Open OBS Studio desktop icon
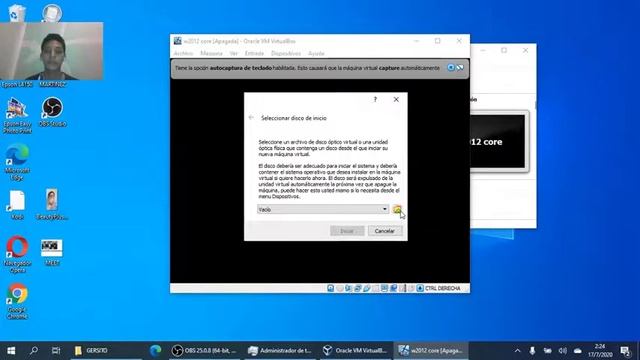 52,112
